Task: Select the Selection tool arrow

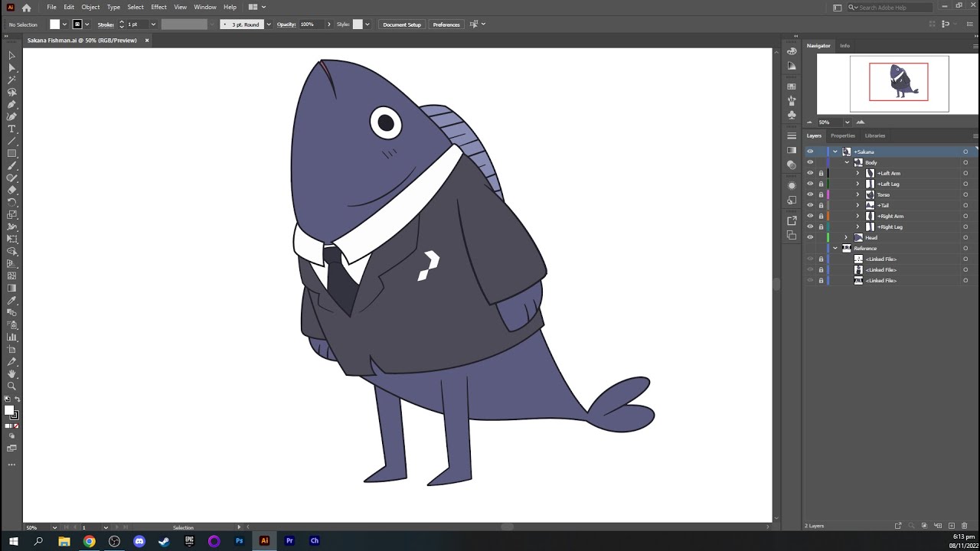Action: tap(11, 55)
